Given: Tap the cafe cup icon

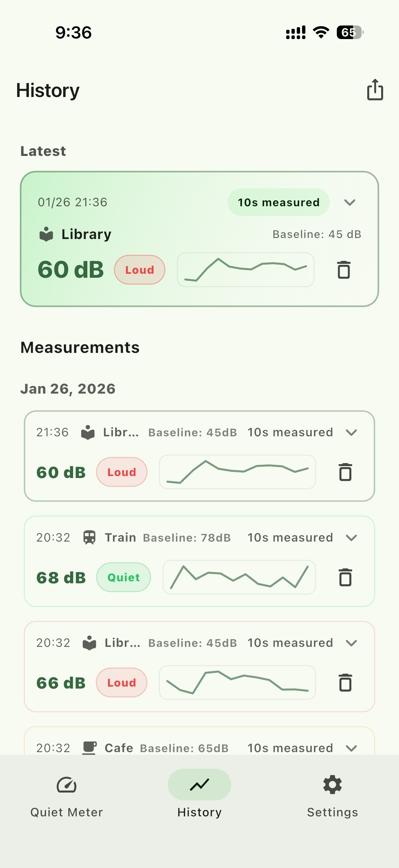Looking at the screenshot, I should [89, 748].
